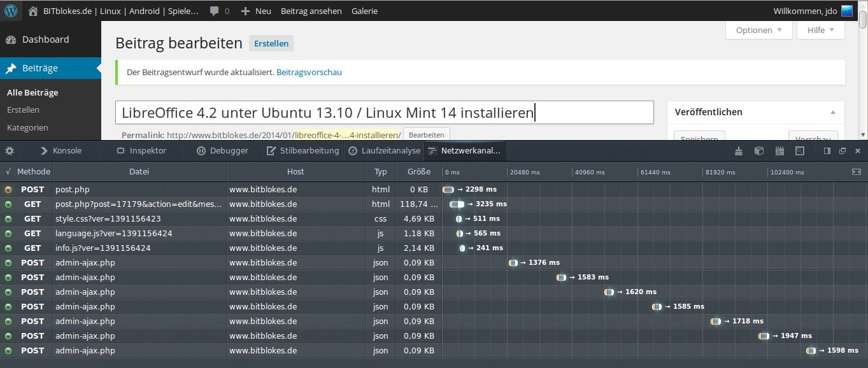Image resolution: width=868 pixels, height=368 pixels.
Task: Click the home icon beside BITblokes.de
Action: coord(33,11)
